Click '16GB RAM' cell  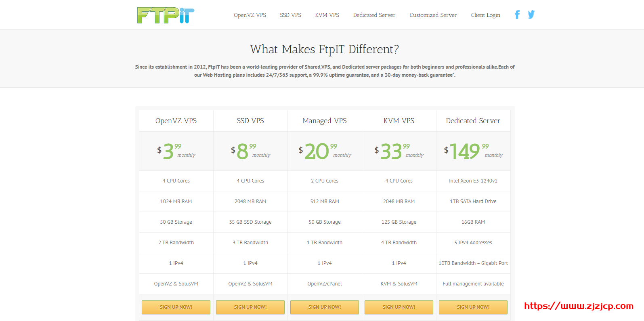click(473, 222)
